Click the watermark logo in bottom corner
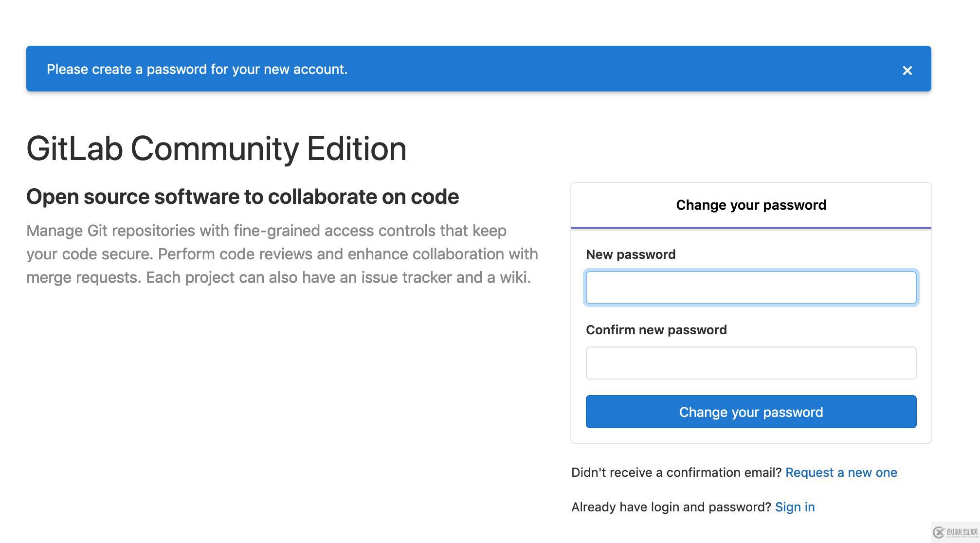Screen dimensions: 980x543 click(x=955, y=532)
